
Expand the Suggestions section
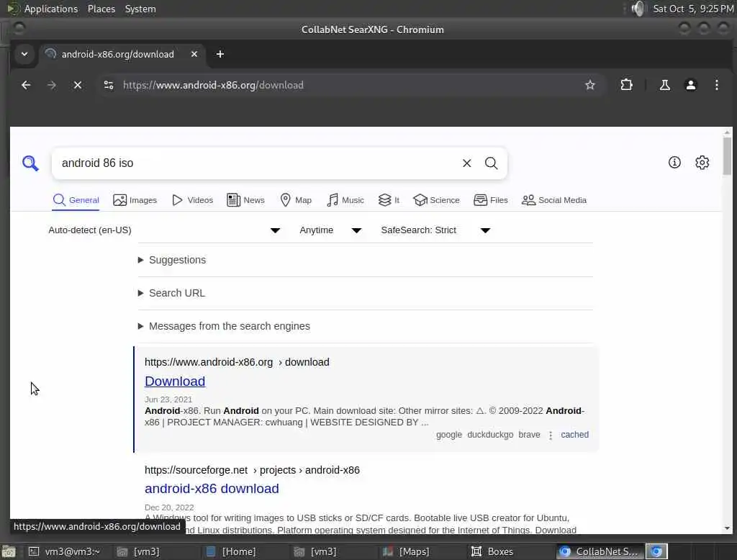tap(172, 260)
